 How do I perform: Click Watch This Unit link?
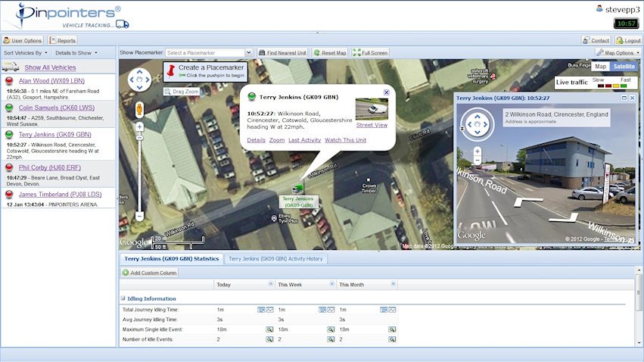345,140
